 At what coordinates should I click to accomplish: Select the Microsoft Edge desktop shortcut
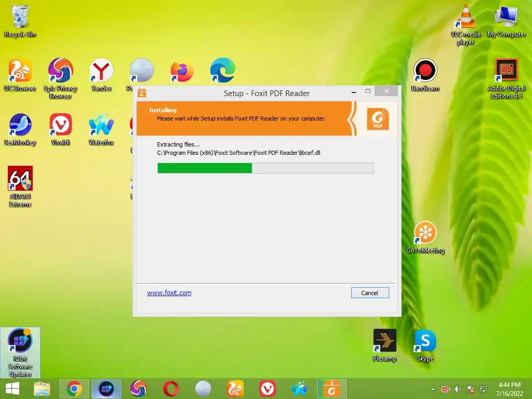pyautogui.click(x=222, y=71)
